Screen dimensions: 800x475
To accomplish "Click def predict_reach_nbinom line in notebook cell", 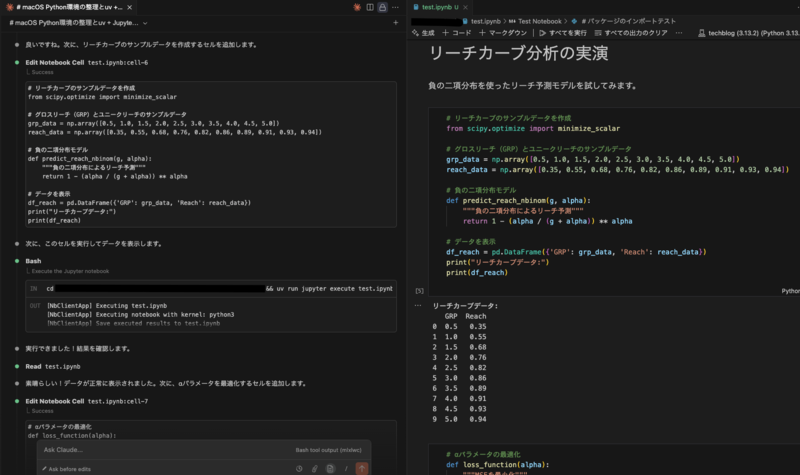I will click(x=518, y=201).
